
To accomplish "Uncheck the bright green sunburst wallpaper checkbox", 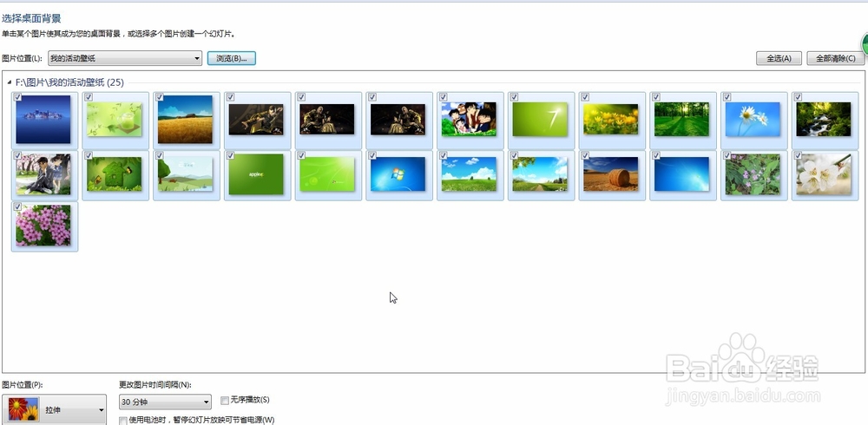I will [302, 156].
